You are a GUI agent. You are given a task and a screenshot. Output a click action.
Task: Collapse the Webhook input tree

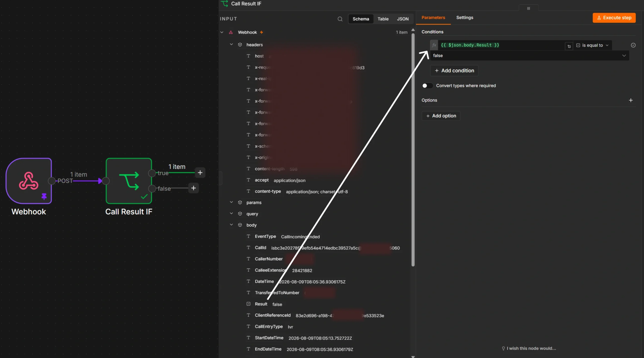click(x=222, y=32)
